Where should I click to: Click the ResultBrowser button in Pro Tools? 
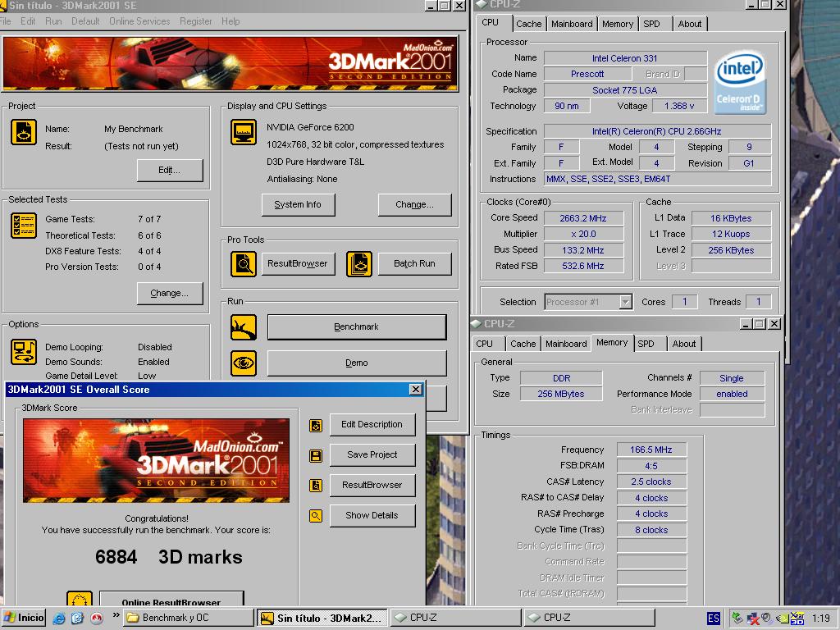pos(298,264)
